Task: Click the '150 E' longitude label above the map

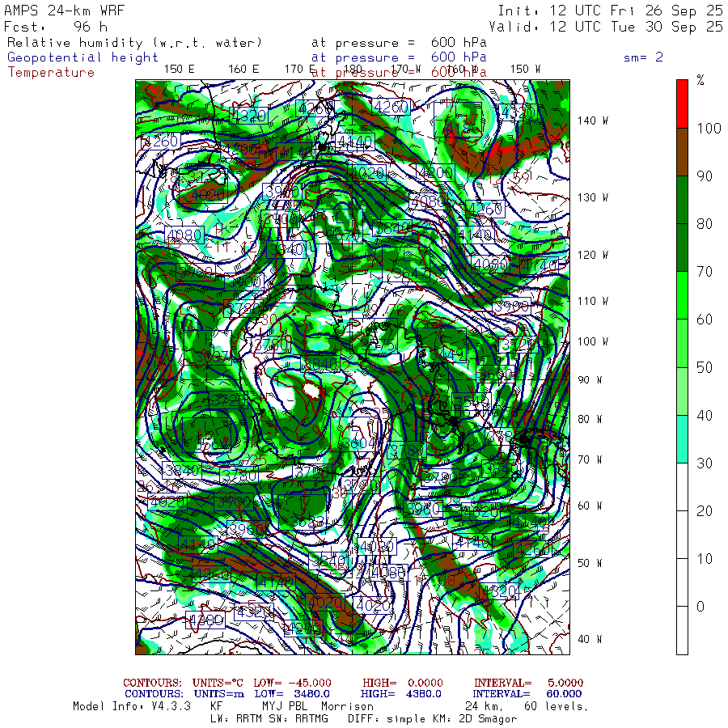Action: click(179, 69)
